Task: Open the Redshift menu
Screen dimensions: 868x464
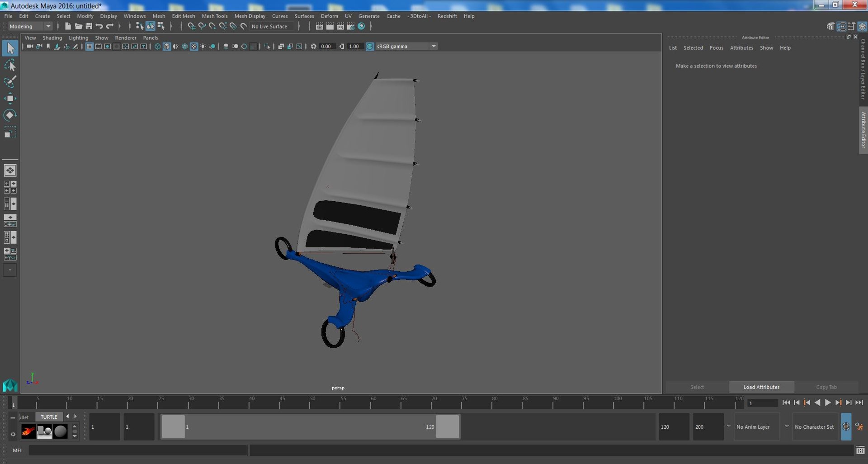Action: point(447,16)
